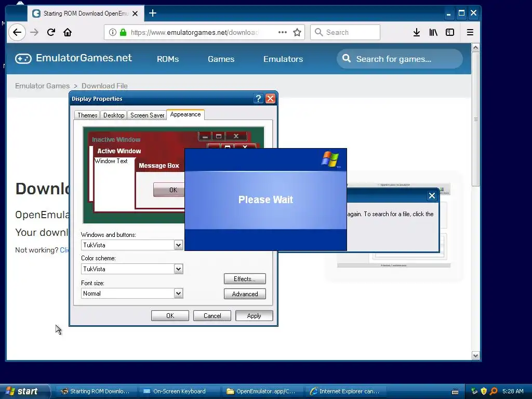532x399 pixels.
Task: Click the taskbar clock showing 5:28 AM
Action: coord(513,391)
